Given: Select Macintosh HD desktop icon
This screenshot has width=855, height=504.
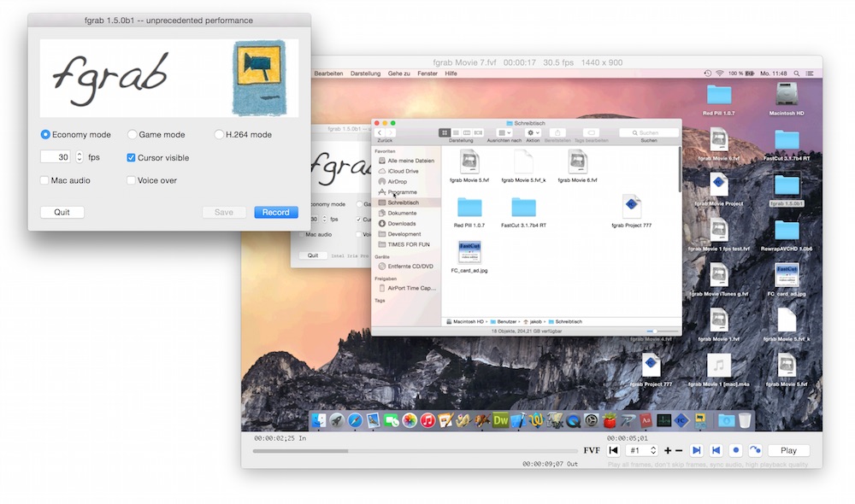Looking at the screenshot, I should 787,99.
